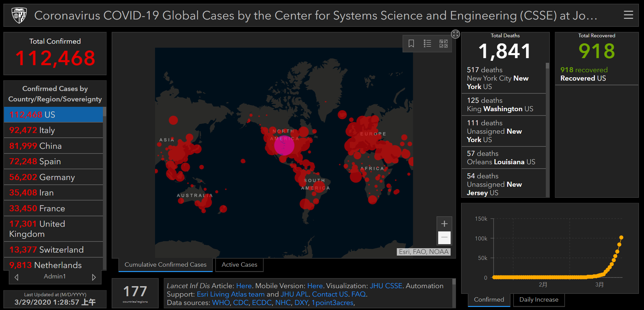Screen dimensions: 644x310
Task: Click the Esri, FAO, NOAA attribution
Action: pyautogui.click(x=424, y=252)
